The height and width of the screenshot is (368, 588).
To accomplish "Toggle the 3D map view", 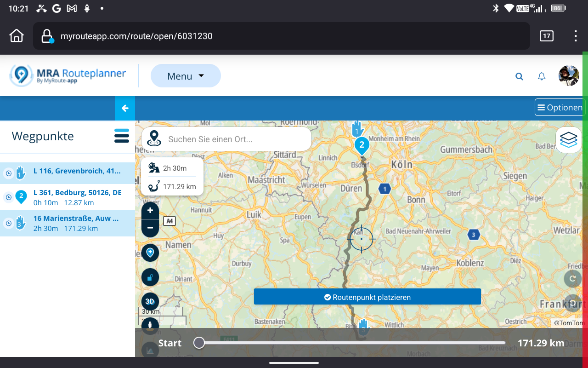I will click(x=150, y=302).
